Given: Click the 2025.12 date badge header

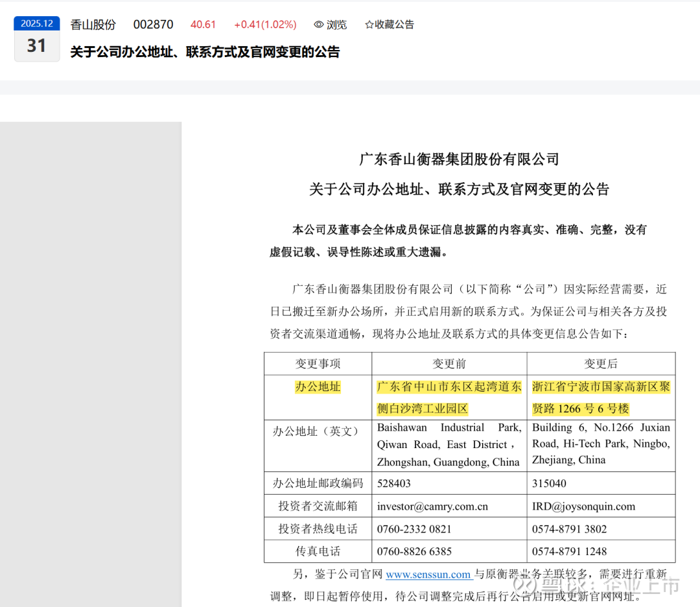Looking at the screenshot, I should point(37,23).
